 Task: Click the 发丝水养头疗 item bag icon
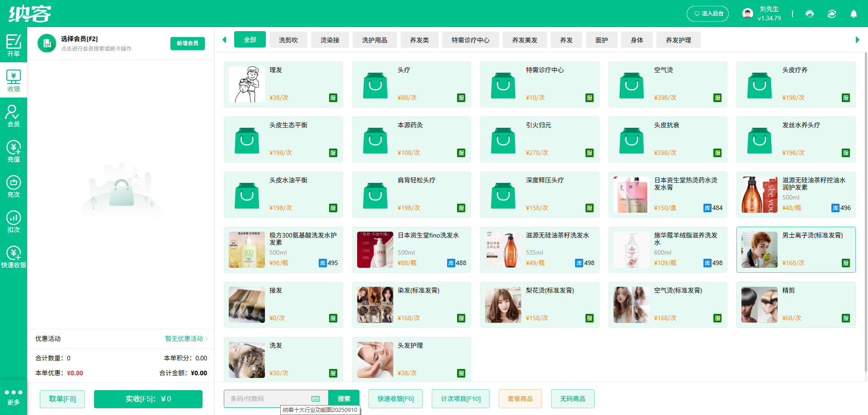[759, 140]
